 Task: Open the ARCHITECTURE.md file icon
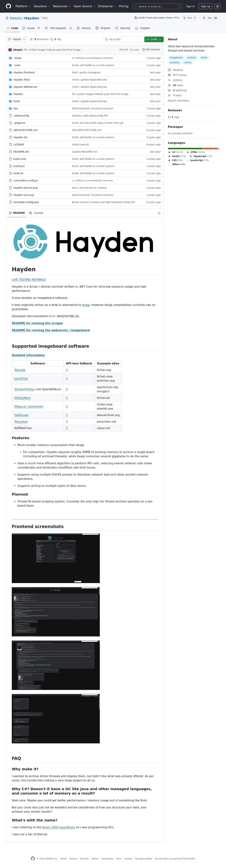tap(10, 130)
